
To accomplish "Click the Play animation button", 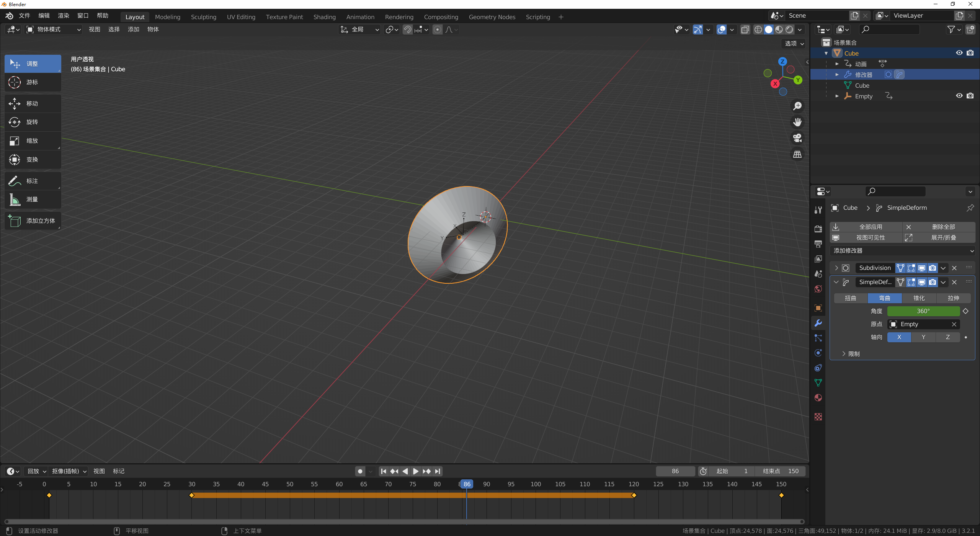I will (416, 471).
